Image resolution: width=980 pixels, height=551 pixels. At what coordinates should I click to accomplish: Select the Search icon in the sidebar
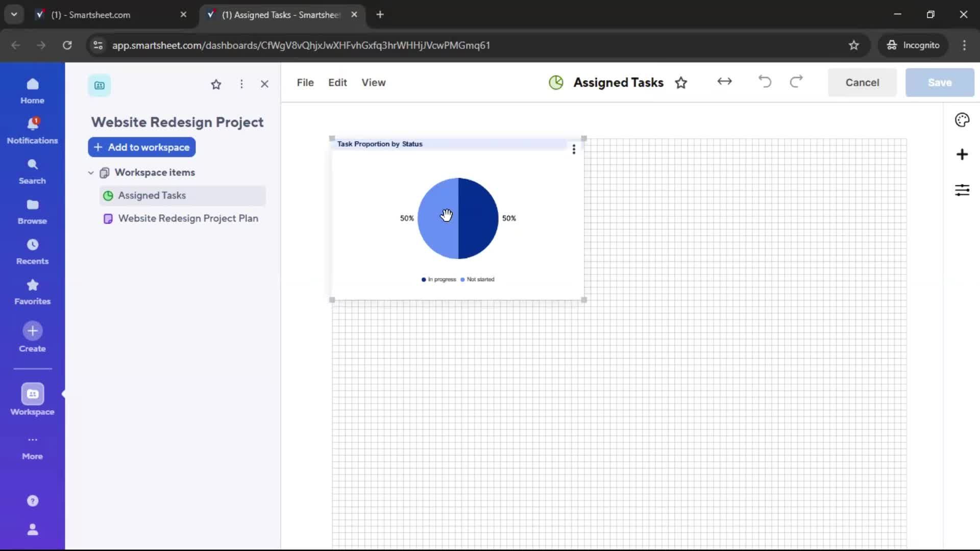click(32, 170)
